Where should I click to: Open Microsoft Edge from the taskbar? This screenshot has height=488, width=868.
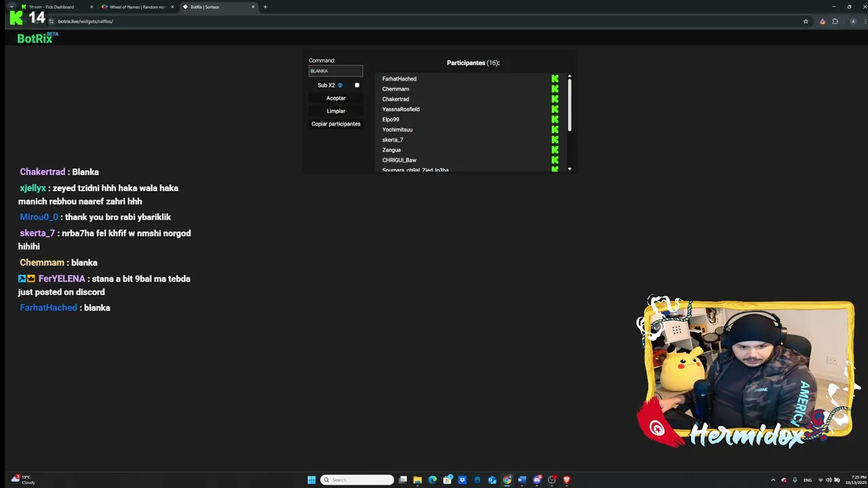tap(433, 480)
